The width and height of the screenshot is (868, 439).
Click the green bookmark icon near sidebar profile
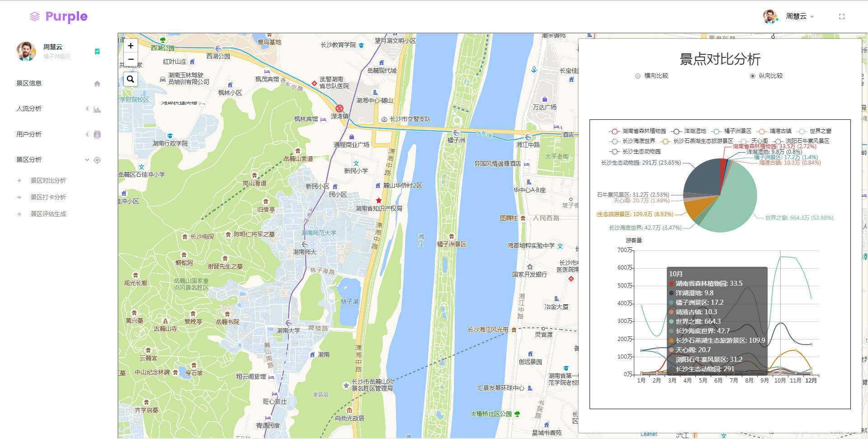point(97,52)
